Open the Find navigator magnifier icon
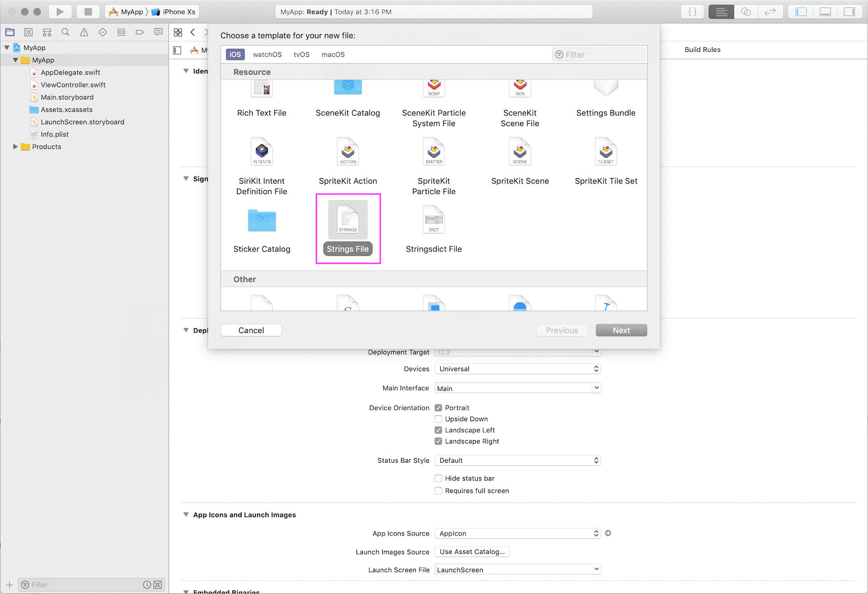Viewport: 868px width, 594px height. coord(65,32)
